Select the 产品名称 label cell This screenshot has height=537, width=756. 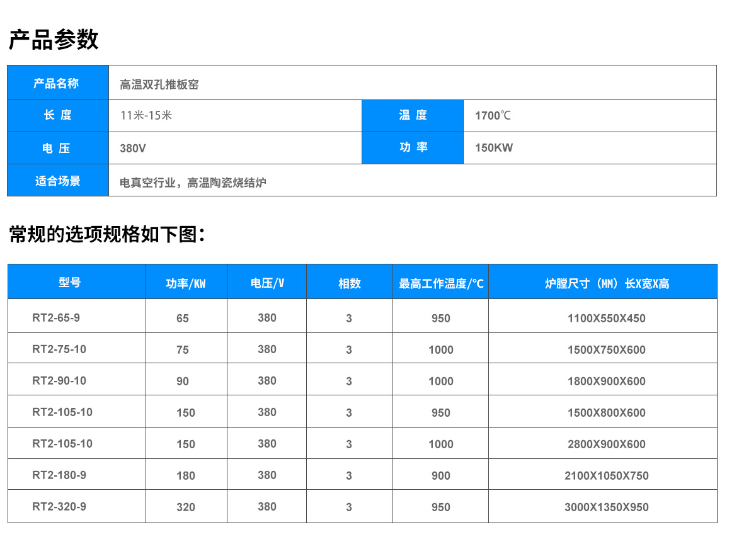57,83
